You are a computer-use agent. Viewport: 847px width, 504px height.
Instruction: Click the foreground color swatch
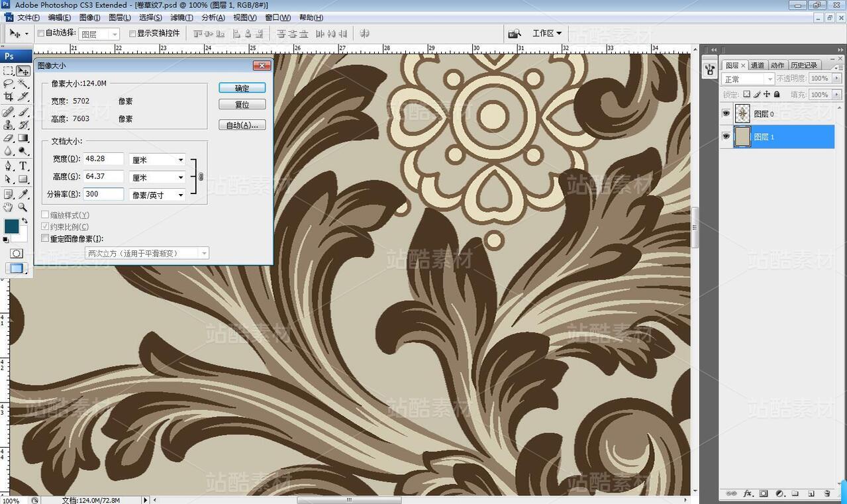coord(11,226)
